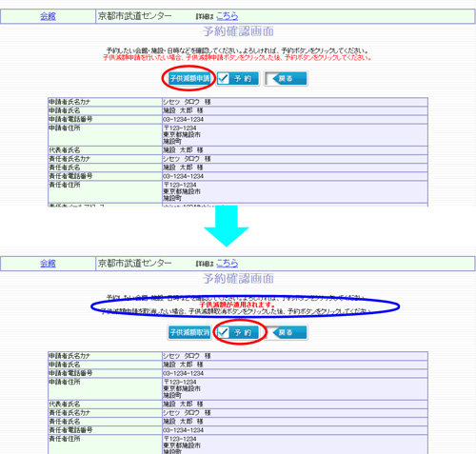This screenshot has height=454, width=476.
Task: Click the 予約 button beside 子供減額申請
Action: tap(238, 78)
